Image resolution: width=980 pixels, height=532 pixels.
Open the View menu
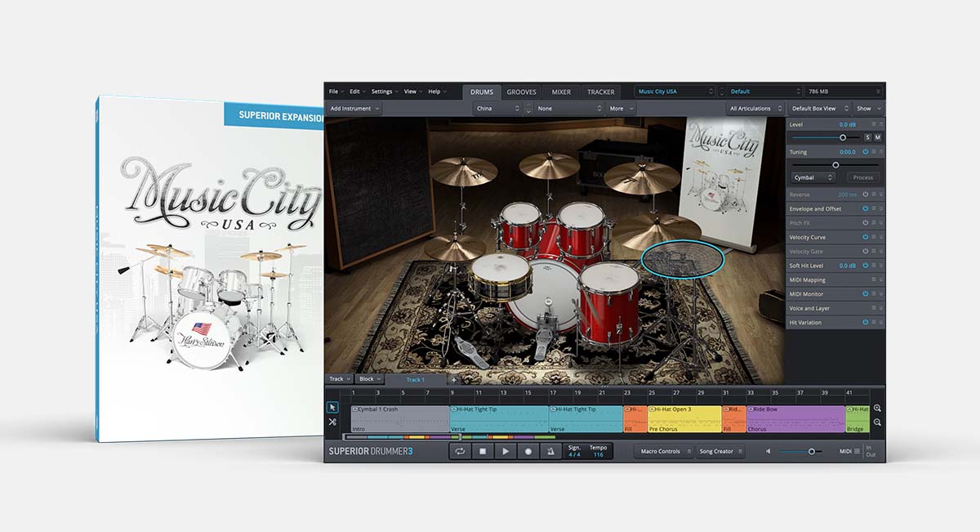412,92
